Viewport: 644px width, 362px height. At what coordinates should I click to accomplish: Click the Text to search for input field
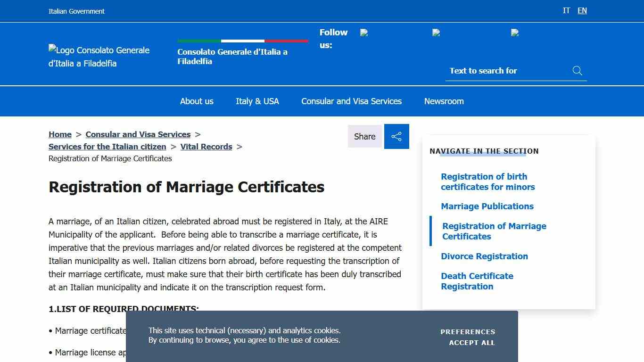500,71
